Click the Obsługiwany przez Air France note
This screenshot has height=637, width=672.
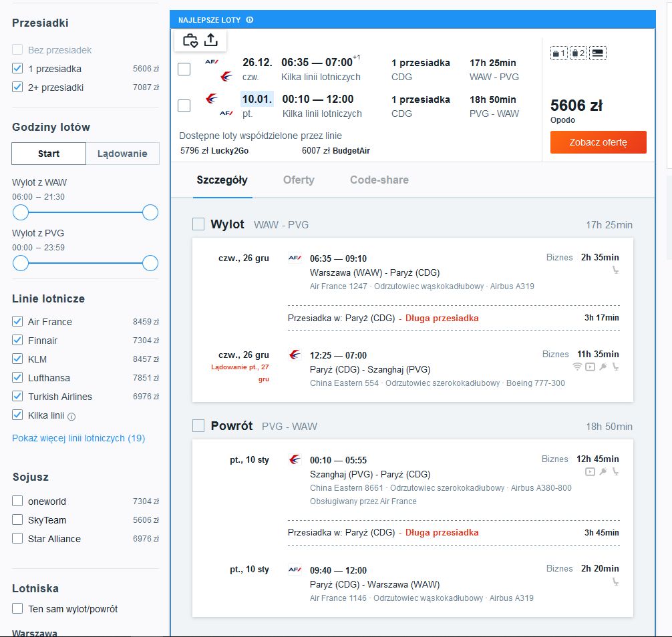[x=363, y=501]
